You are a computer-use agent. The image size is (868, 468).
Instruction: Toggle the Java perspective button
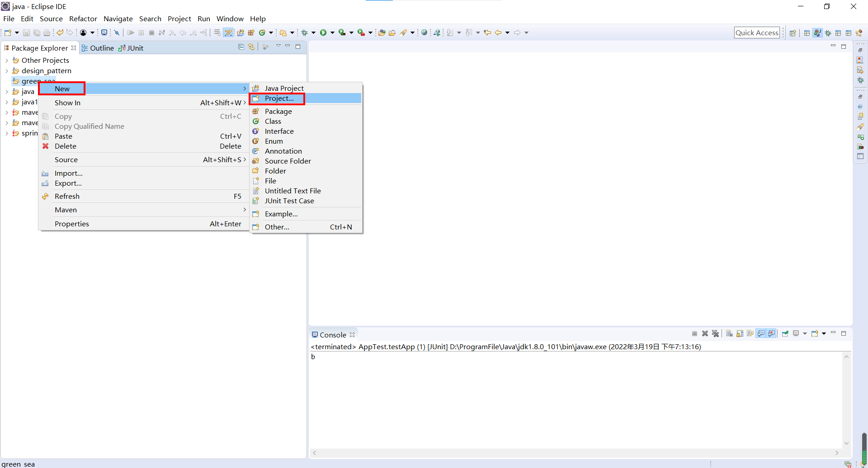click(x=817, y=33)
